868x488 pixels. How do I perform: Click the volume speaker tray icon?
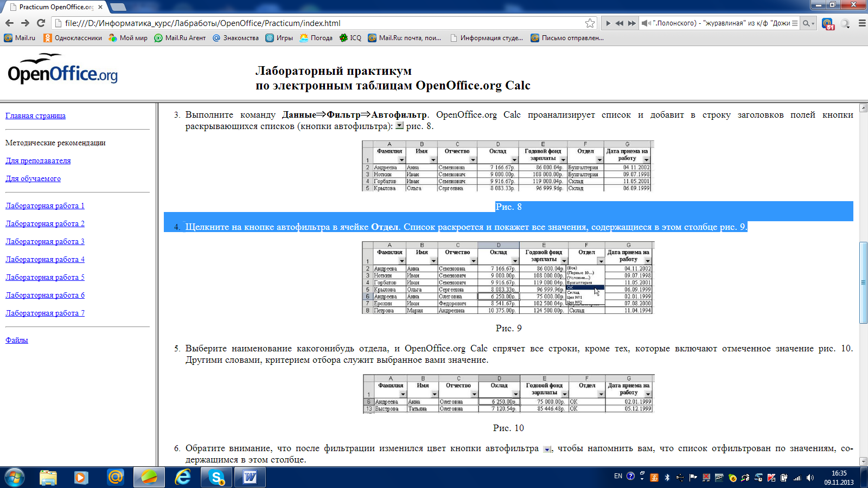pos(810,478)
